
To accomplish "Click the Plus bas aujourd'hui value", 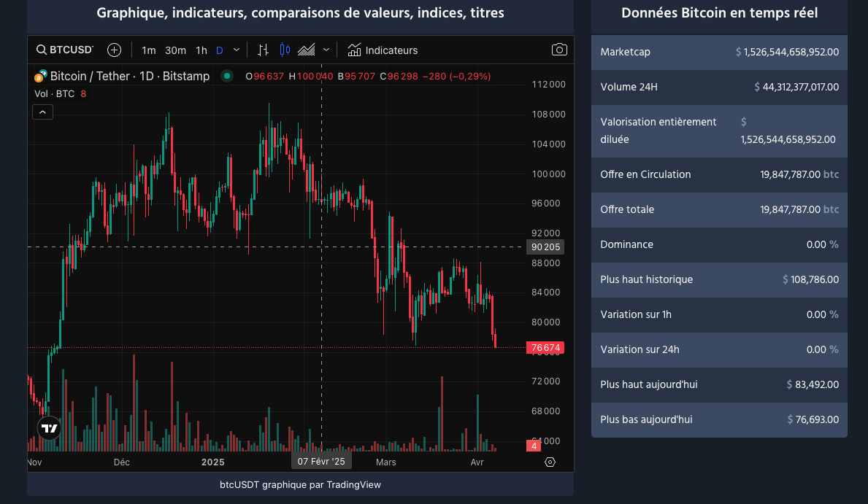I will [813, 419].
